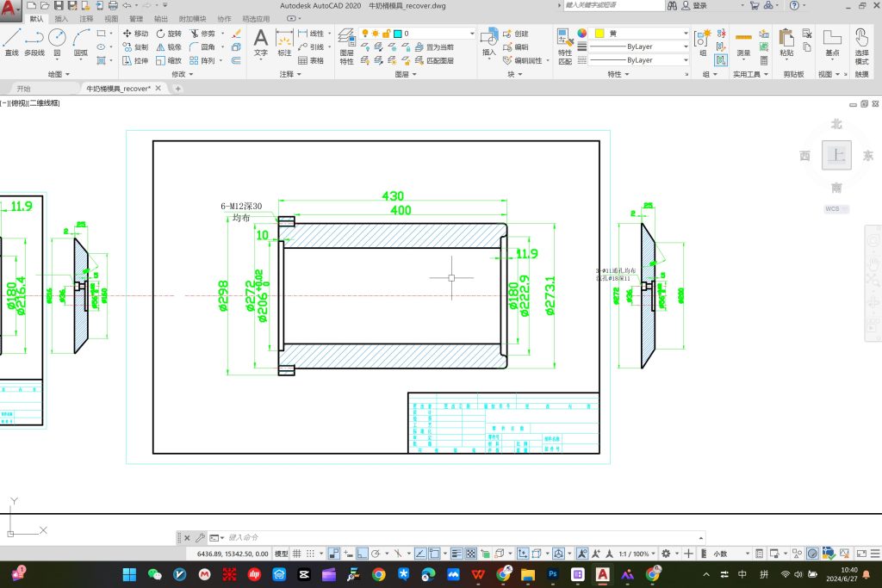Viewport: 882px width, 588px height.
Task: Open the linetype ByLayer dropdown
Action: coord(638,60)
